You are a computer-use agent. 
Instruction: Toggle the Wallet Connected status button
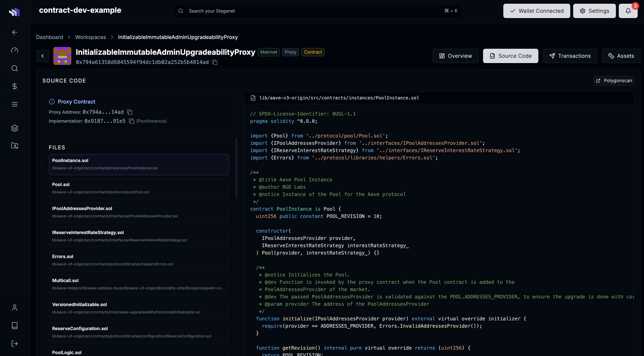(x=536, y=11)
